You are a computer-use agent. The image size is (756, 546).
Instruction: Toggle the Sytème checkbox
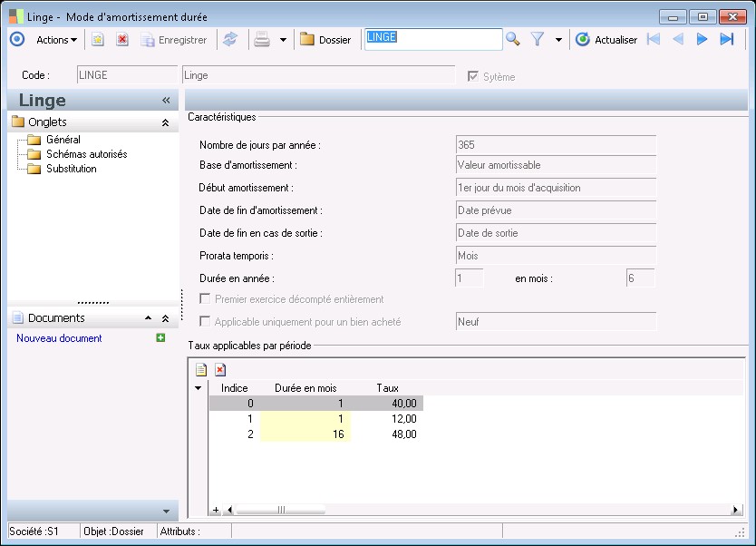click(x=472, y=77)
